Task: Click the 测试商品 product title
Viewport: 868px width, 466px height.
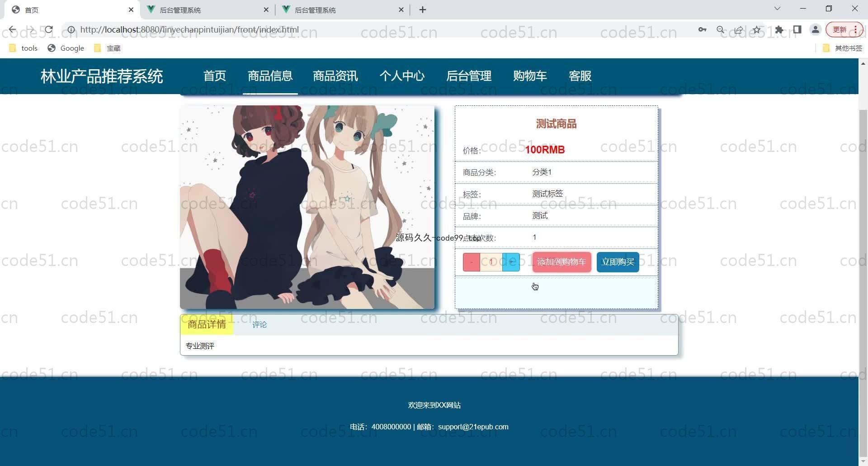Action: coord(556,124)
